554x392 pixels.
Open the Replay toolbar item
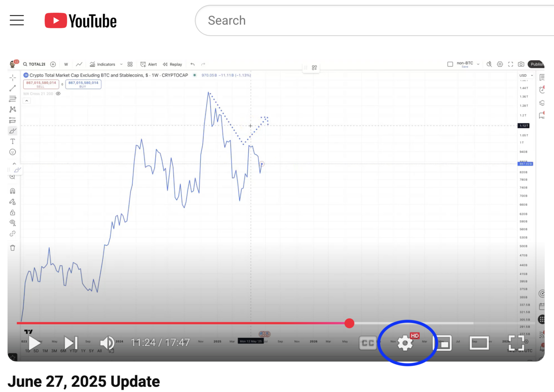172,64
